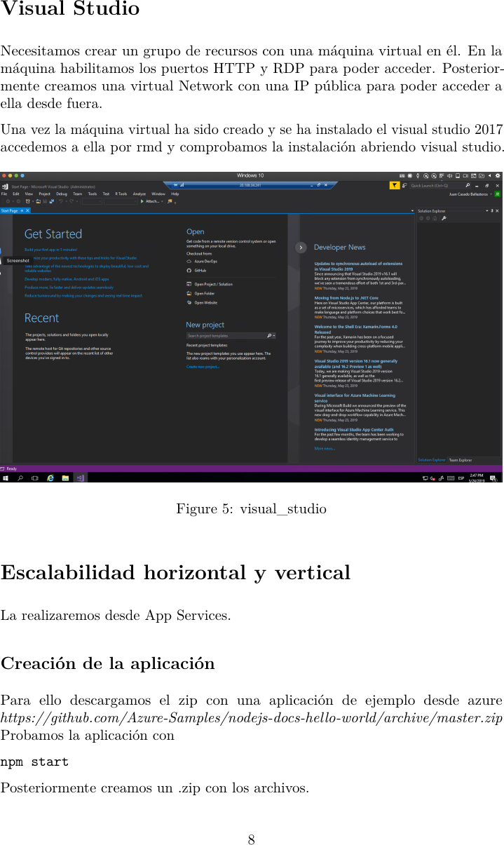Open the Debug menu
The height and width of the screenshot is (845, 504).
point(62,194)
